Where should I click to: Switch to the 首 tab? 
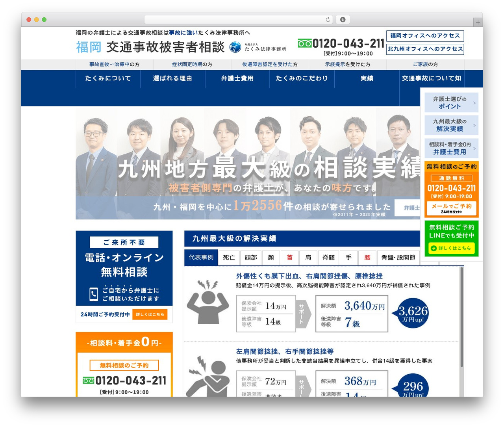(x=290, y=258)
